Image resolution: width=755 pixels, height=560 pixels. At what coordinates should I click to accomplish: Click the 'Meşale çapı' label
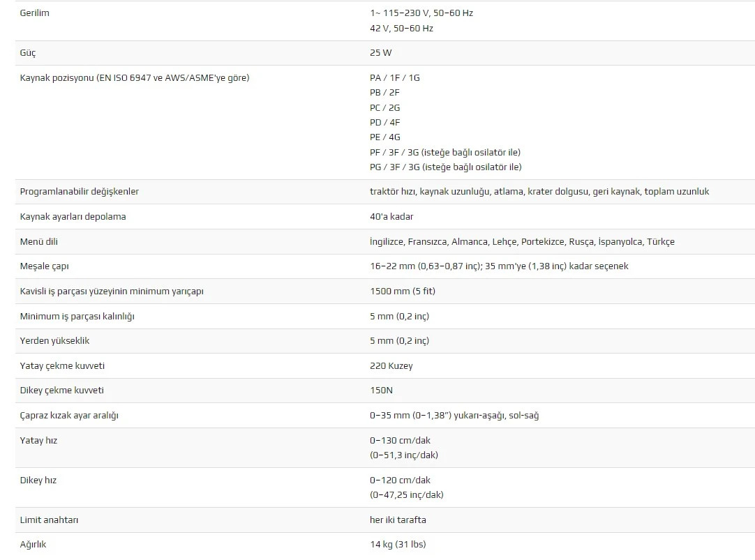(44, 266)
